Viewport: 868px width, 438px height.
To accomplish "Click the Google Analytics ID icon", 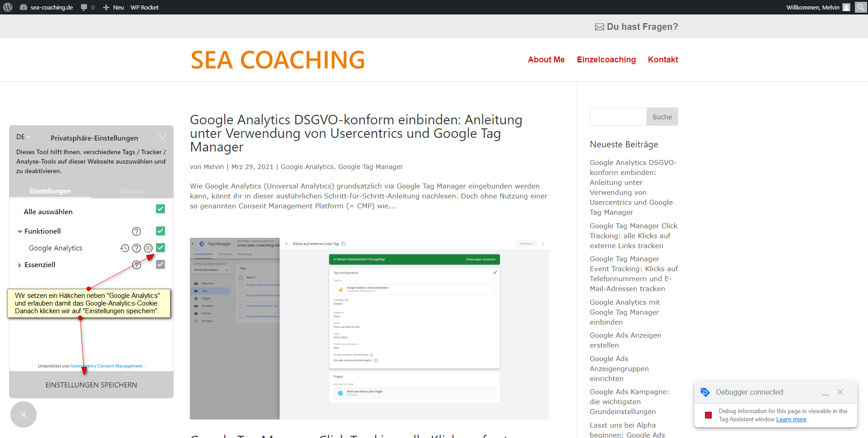I will click(148, 248).
